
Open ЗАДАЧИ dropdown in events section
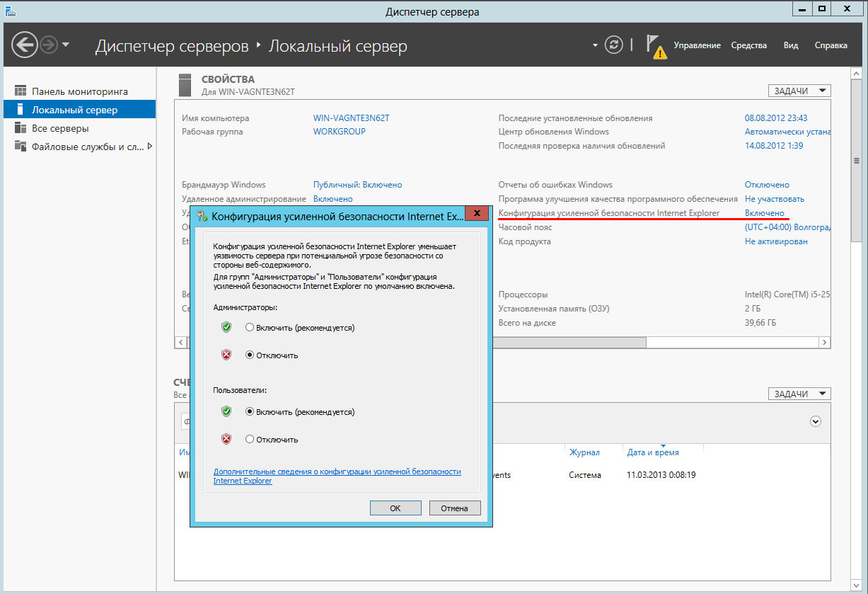pyautogui.click(x=799, y=394)
